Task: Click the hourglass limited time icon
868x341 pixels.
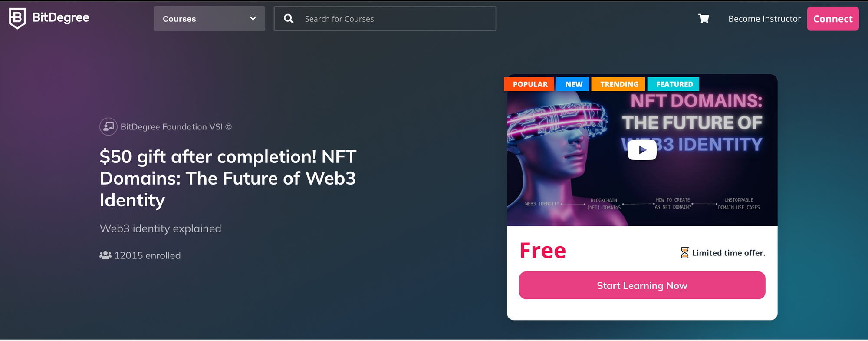Action: [x=684, y=253]
